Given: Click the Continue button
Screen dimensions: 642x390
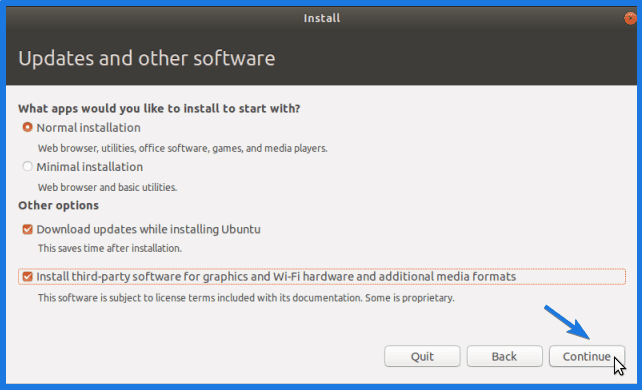Looking at the screenshot, I should click(x=587, y=356).
